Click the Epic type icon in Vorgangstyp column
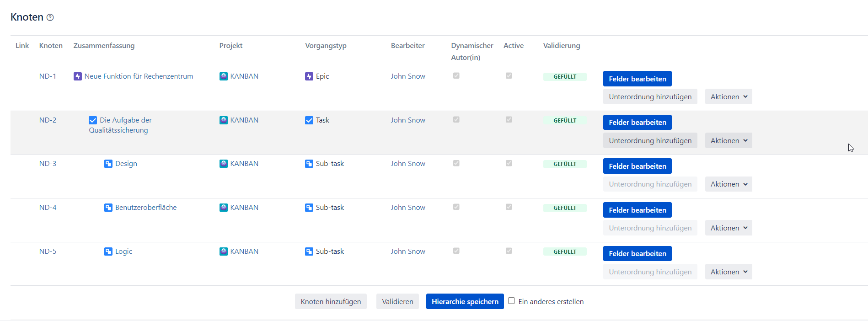 click(x=309, y=76)
